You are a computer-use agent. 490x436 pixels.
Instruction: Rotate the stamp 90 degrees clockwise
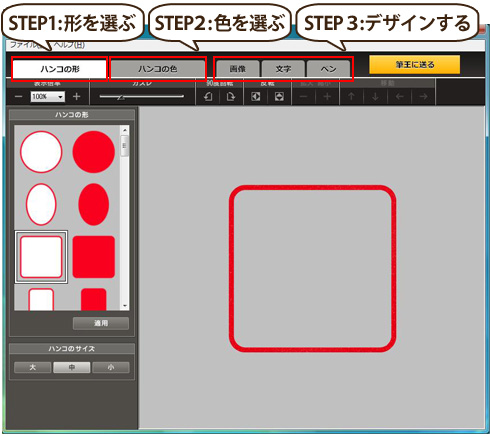point(230,97)
